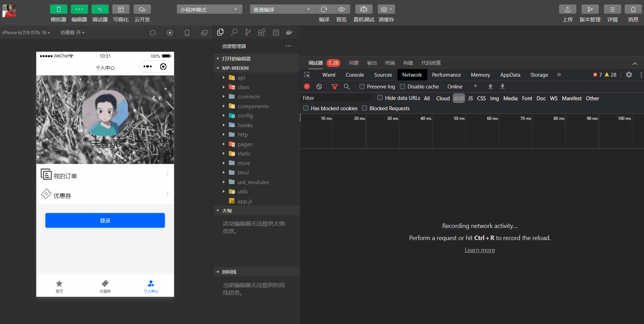Expand the pages folder in the file tree
644x324 pixels.
coord(245,144)
